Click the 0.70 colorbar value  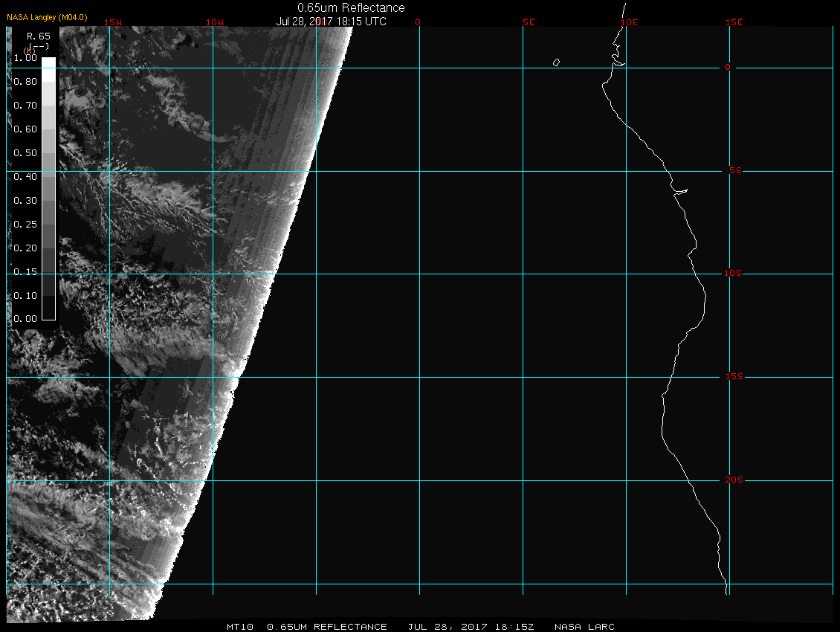[x=25, y=105]
